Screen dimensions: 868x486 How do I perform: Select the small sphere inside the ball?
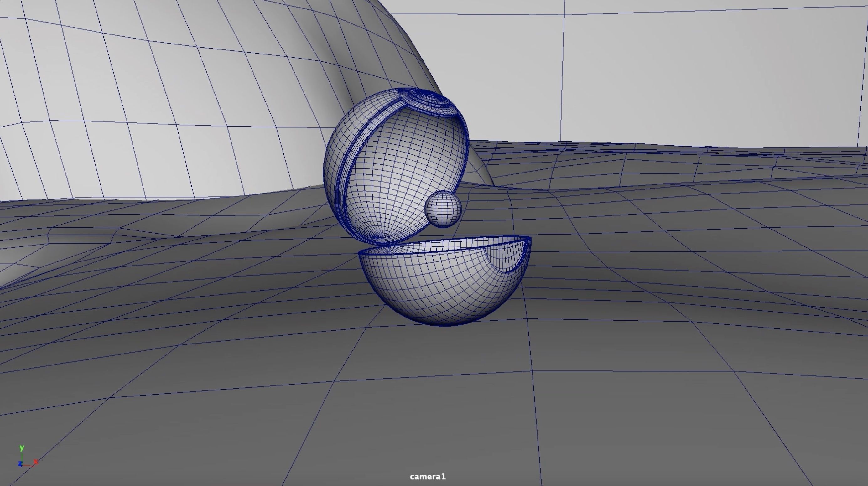coord(443,209)
